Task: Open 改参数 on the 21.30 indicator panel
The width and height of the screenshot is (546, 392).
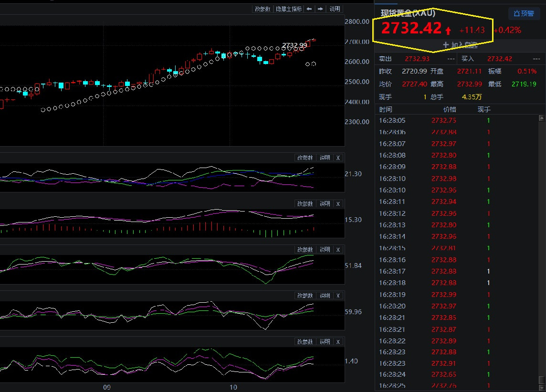Action: 305,158
